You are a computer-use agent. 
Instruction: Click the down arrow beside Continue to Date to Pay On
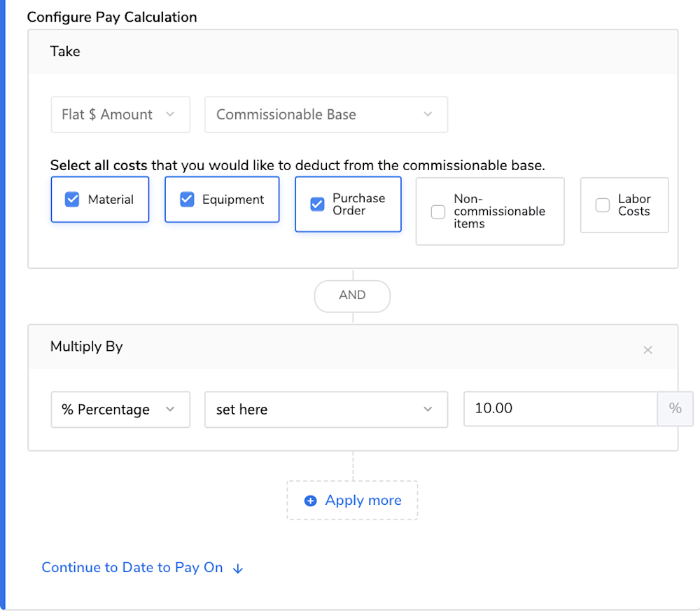click(x=238, y=568)
